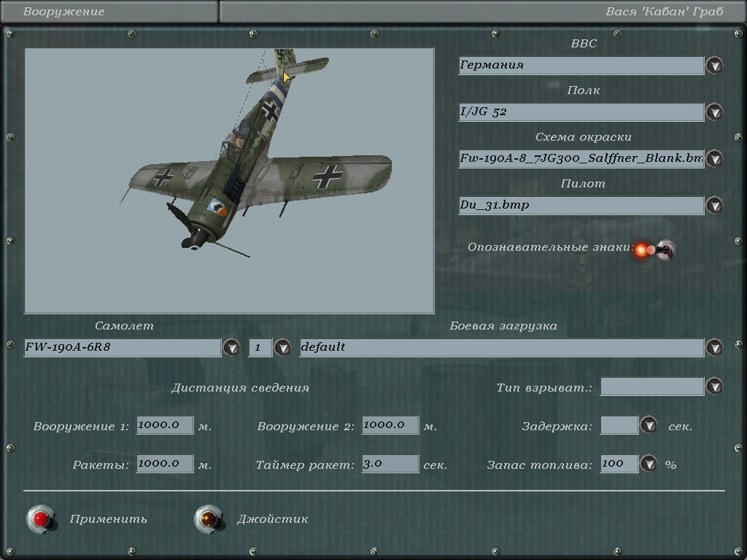The height and width of the screenshot is (560, 747).
Task: Expand the Тип взрыват. fuse dropdown arrow
Action: coord(715,386)
